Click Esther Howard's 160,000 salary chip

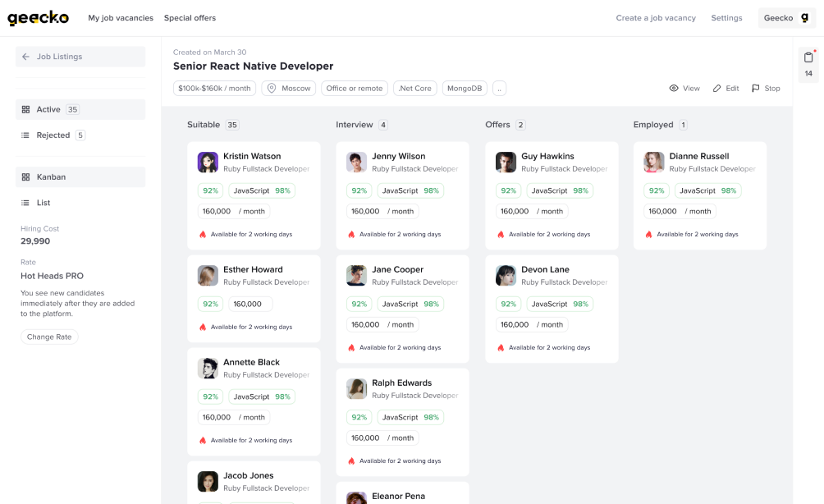click(x=250, y=304)
